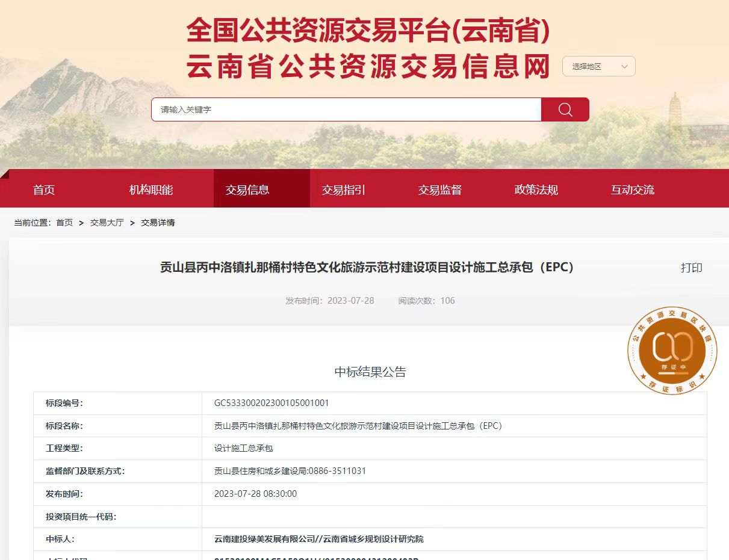Navigate to 交易监督 section
This screenshot has height=560, width=729.
pyautogui.click(x=440, y=190)
